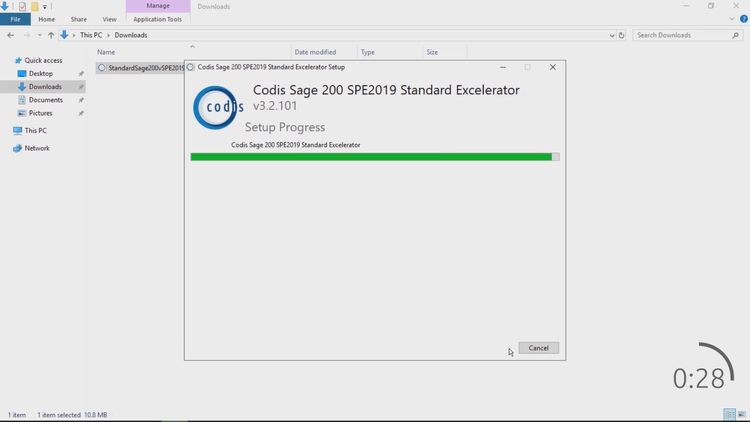Open the Share ribbon tab

coord(78,19)
